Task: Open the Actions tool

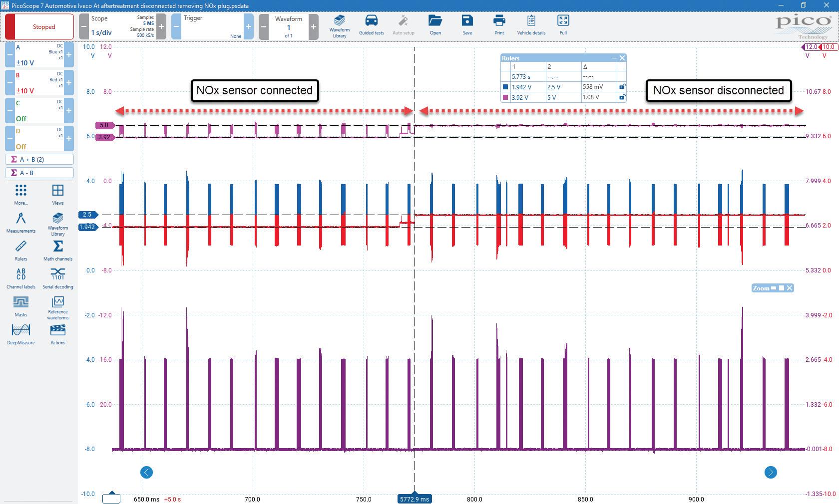Action: [58, 334]
